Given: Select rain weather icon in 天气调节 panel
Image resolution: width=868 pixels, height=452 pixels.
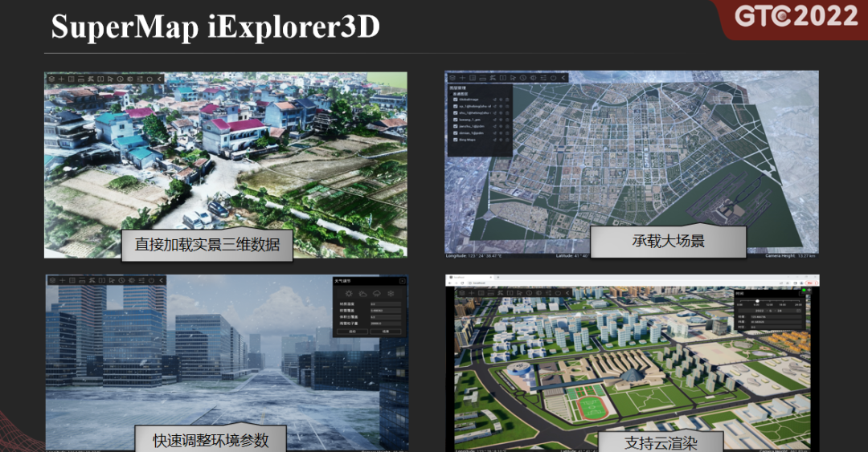Looking at the screenshot, I should coord(377,294).
